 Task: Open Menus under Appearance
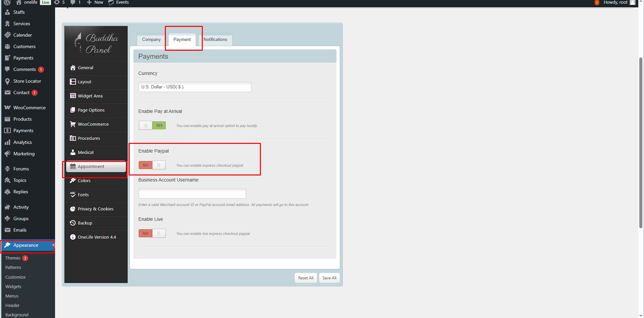click(x=12, y=296)
